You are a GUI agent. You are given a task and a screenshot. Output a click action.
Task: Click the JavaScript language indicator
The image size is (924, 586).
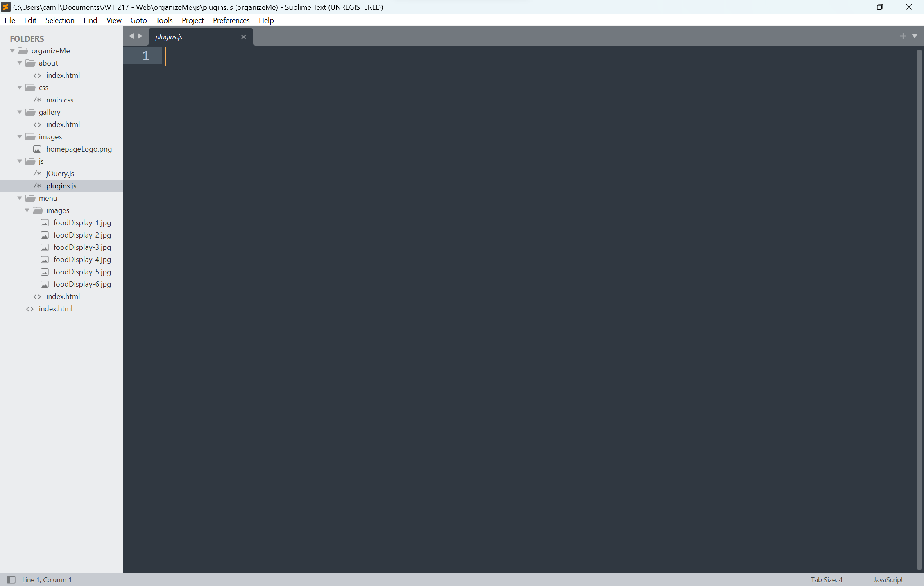click(889, 579)
